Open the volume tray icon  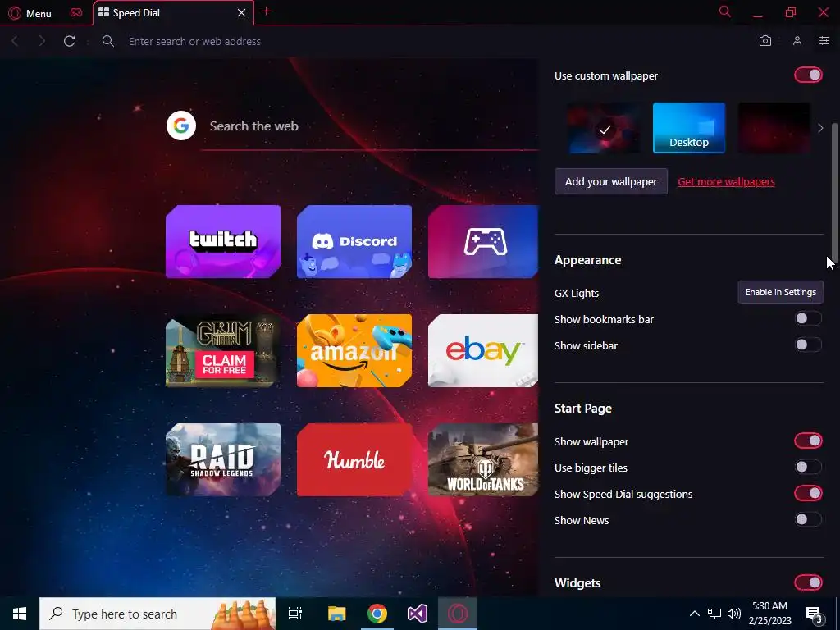pos(734,614)
